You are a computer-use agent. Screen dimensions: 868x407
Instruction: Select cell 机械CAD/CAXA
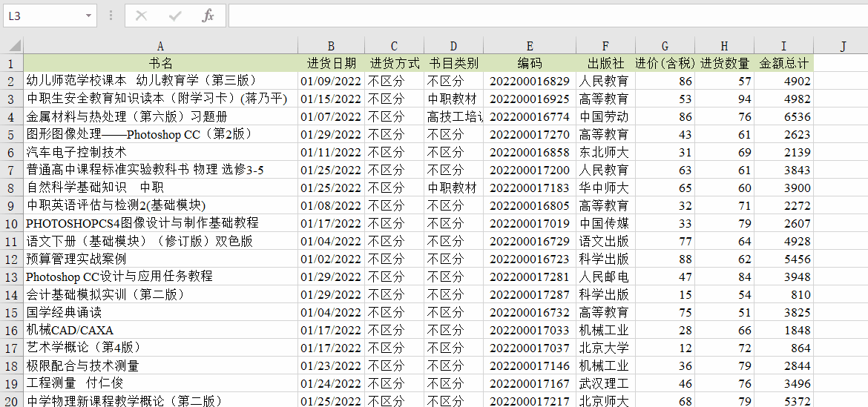pos(160,330)
